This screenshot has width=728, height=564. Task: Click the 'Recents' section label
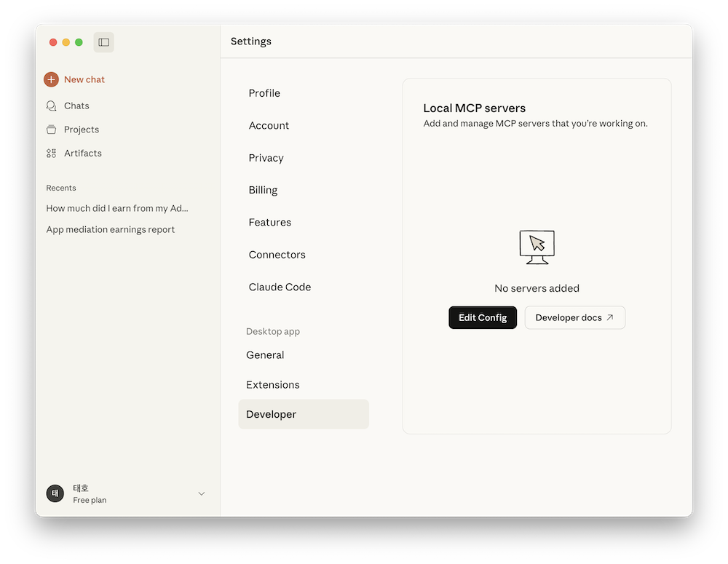(x=61, y=188)
